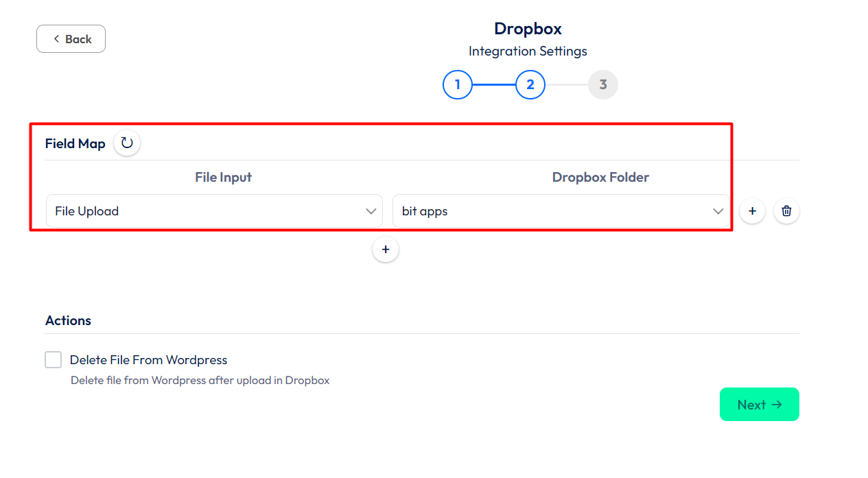The height and width of the screenshot is (478, 868).
Task: Click plus icon beside the trash icon
Action: click(x=752, y=211)
